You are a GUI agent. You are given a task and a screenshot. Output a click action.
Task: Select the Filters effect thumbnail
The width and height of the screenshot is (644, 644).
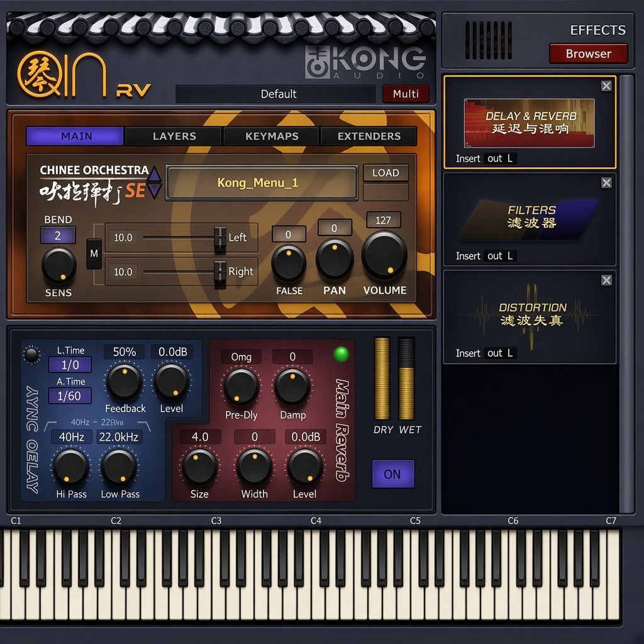(529, 219)
